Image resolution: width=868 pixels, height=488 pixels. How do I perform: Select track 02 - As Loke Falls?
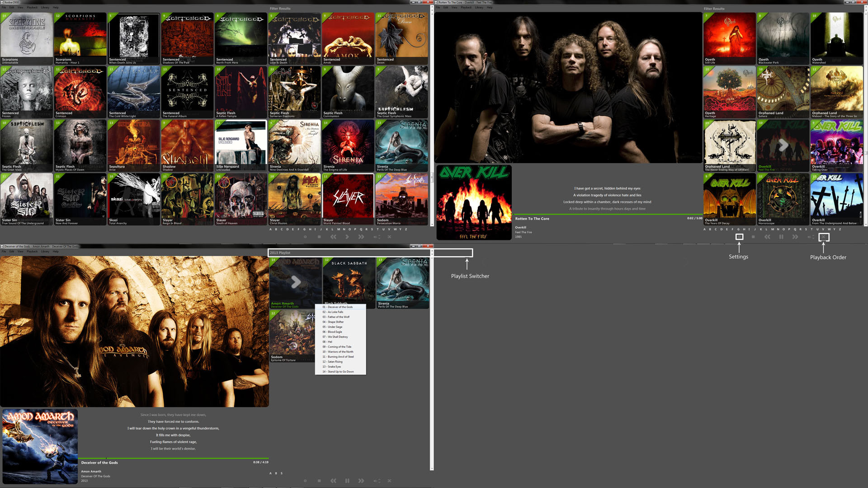coord(340,312)
